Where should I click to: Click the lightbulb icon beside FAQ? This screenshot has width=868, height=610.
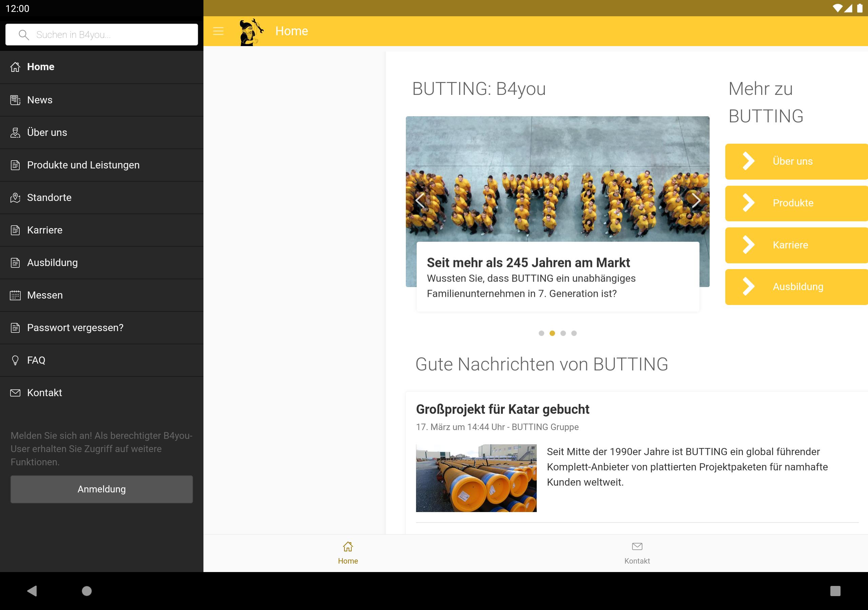click(15, 360)
